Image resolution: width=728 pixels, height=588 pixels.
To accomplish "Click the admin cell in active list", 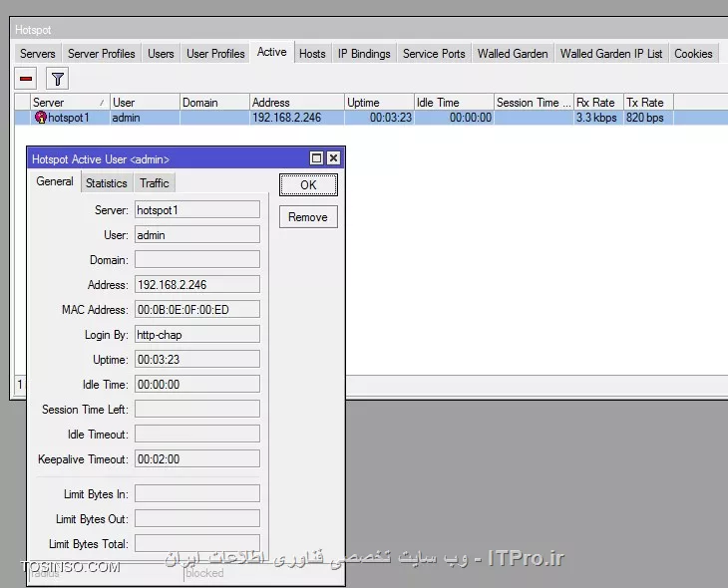I will point(145,118).
